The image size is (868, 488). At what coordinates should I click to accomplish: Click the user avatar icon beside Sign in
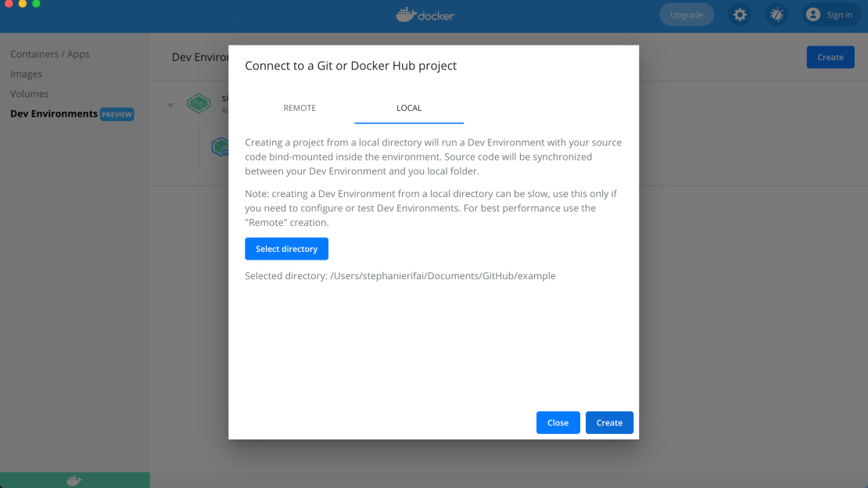tap(813, 15)
